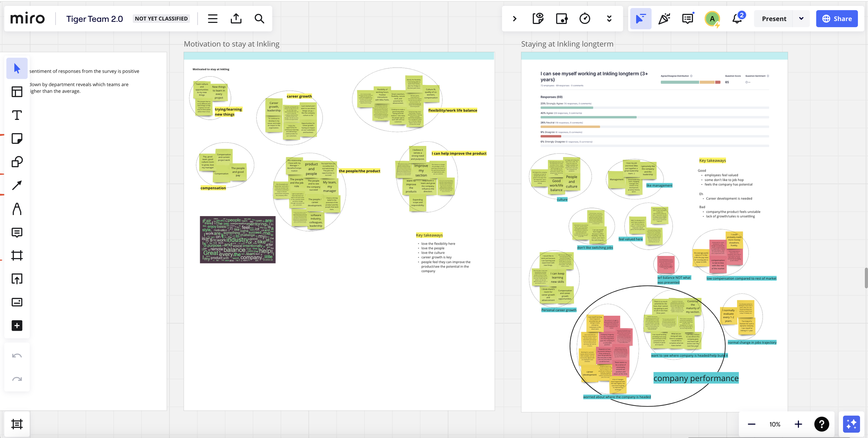Viewport: 868px width, 438px height.
Task: Select low compensation compared to market label
Action: point(741,278)
